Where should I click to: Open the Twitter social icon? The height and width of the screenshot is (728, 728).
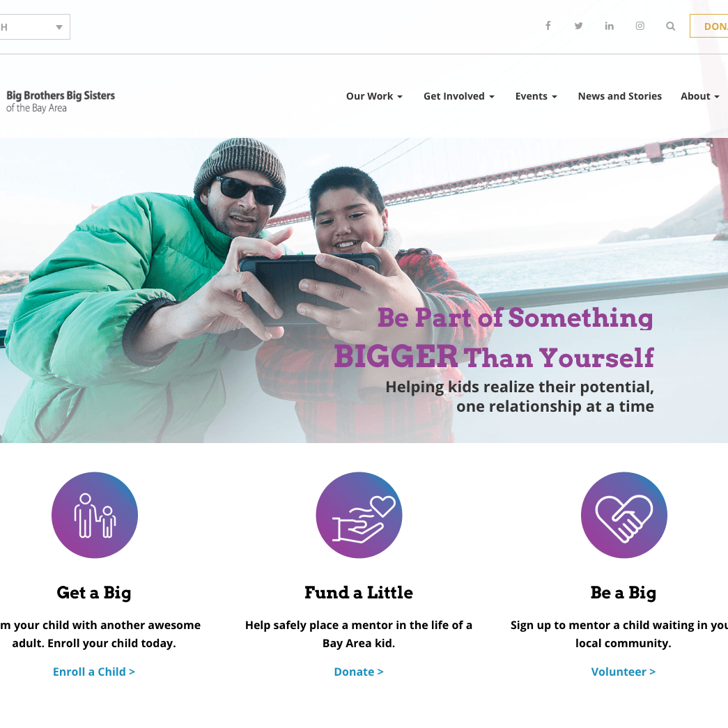click(579, 26)
